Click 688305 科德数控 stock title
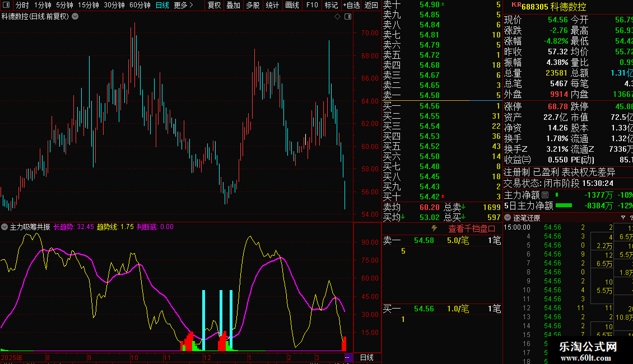633x364 pixels. tap(553, 7)
